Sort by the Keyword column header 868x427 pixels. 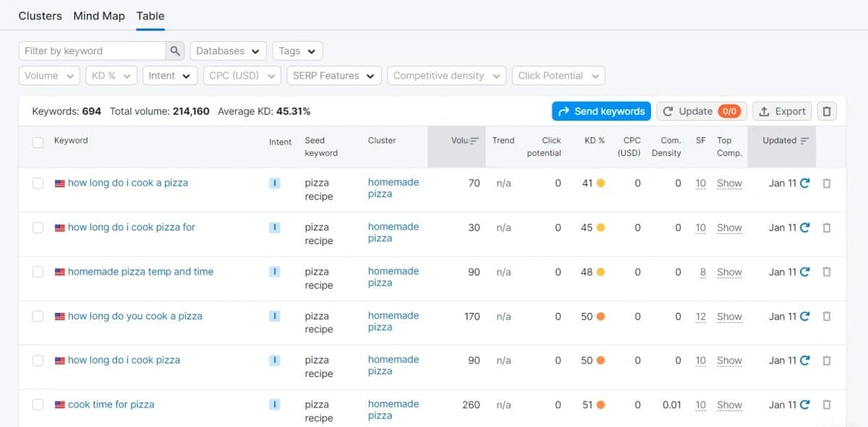71,140
